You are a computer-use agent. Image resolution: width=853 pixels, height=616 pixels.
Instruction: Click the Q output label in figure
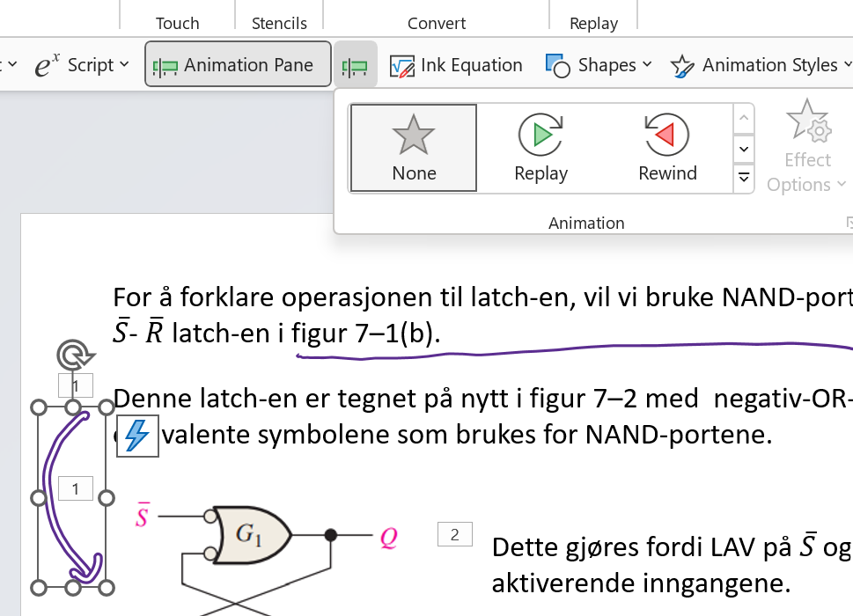(388, 538)
